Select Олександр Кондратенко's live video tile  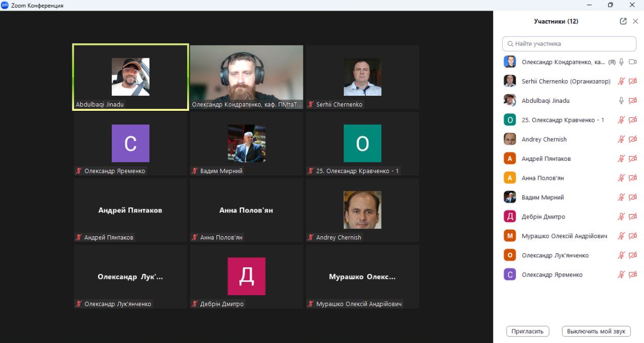click(x=247, y=77)
